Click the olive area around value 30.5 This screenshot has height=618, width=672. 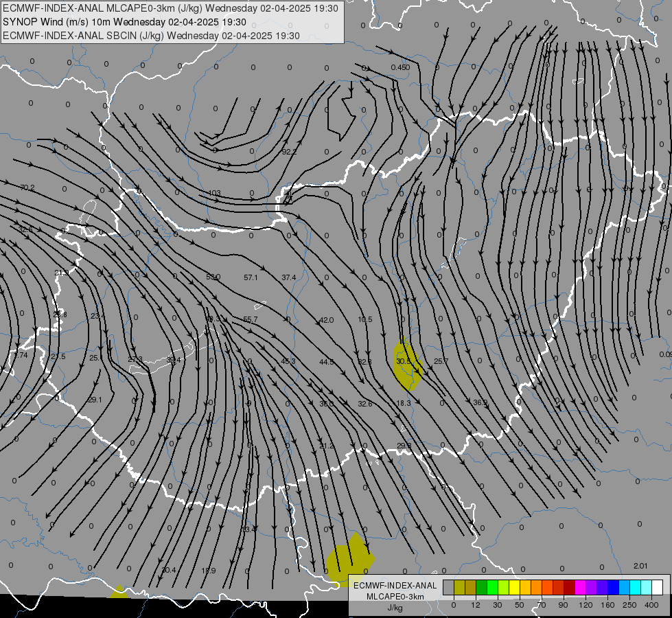(x=407, y=365)
